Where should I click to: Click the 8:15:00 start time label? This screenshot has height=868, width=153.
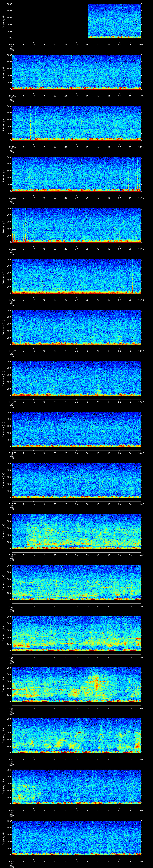[x=12, y=351]
